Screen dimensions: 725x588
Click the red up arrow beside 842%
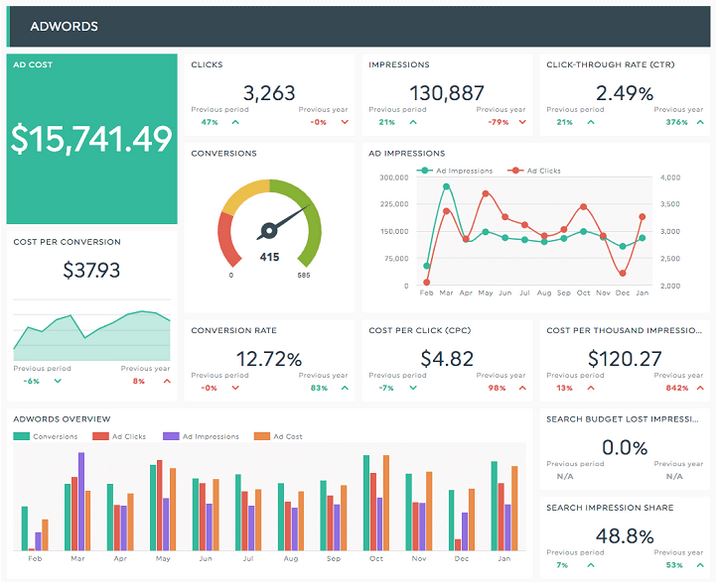click(x=700, y=388)
